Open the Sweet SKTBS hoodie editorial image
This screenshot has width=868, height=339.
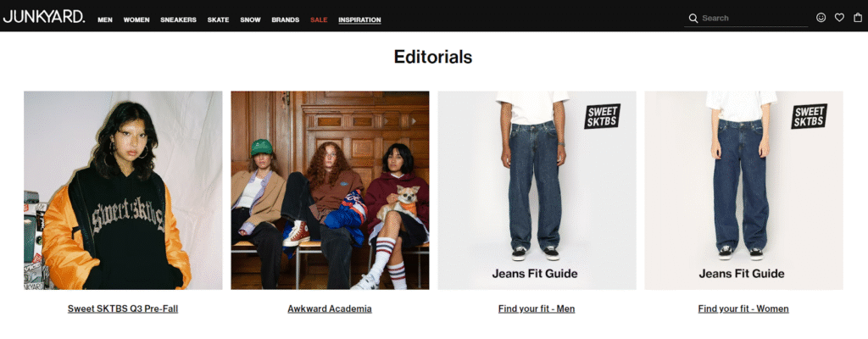123,190
